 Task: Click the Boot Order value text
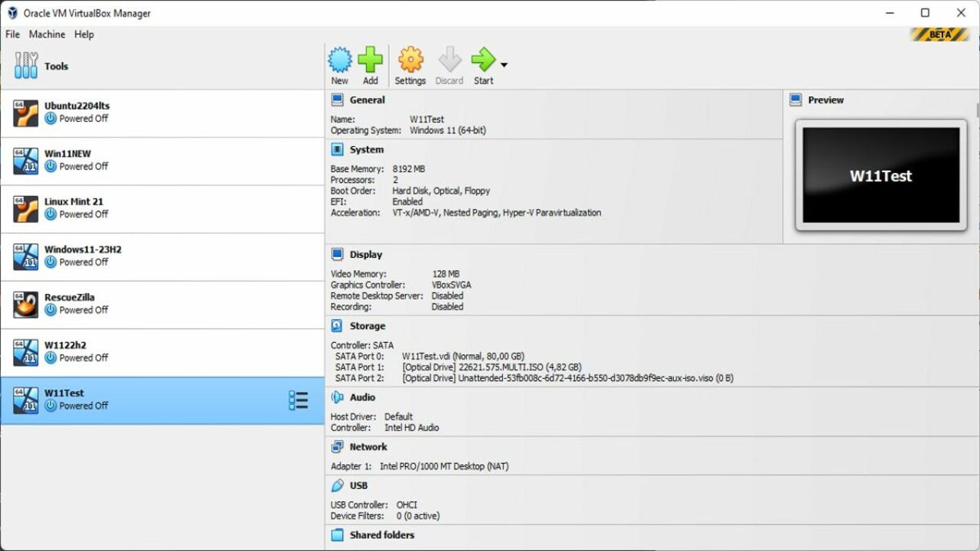[x=441, y=191]
